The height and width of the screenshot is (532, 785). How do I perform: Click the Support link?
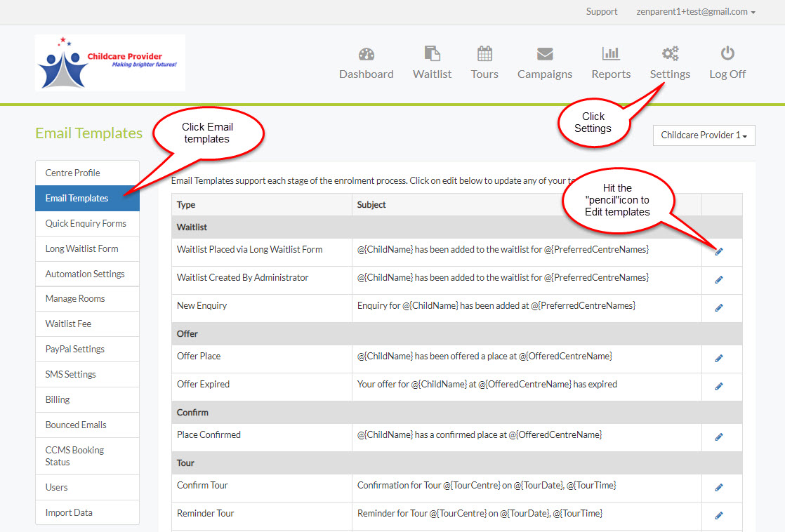coord(602,12)
